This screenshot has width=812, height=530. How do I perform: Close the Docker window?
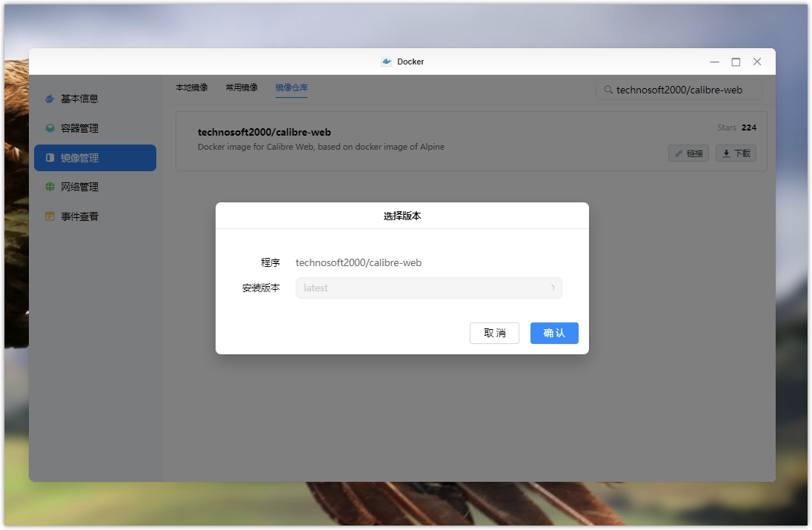(x=757, y=62)
